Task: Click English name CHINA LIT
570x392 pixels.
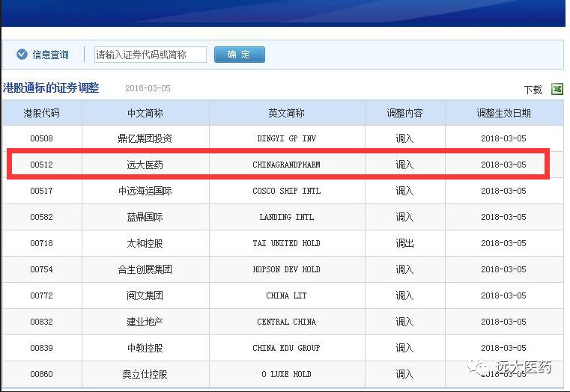Action: (x=286, y=295)
